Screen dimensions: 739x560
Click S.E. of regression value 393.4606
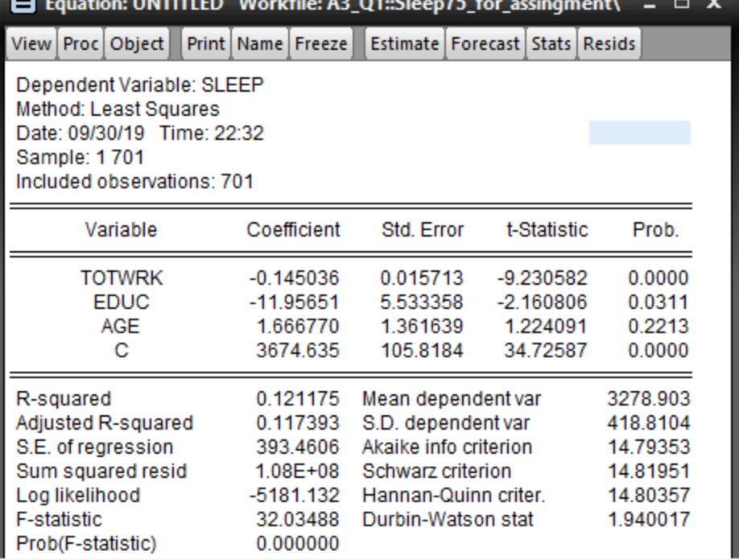click(297, 447)
